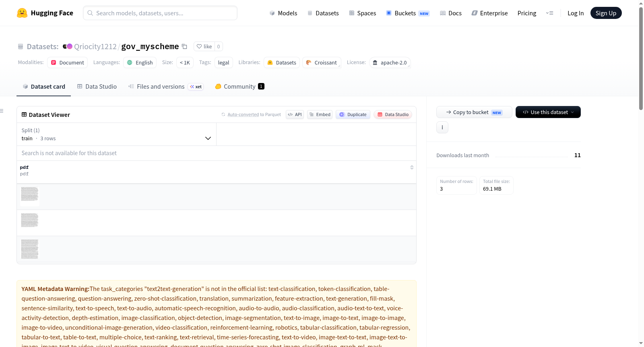The height and width of the screenshot is (347, 644).
Task: Open the first pdf row thumbnail
Action: 30,196
